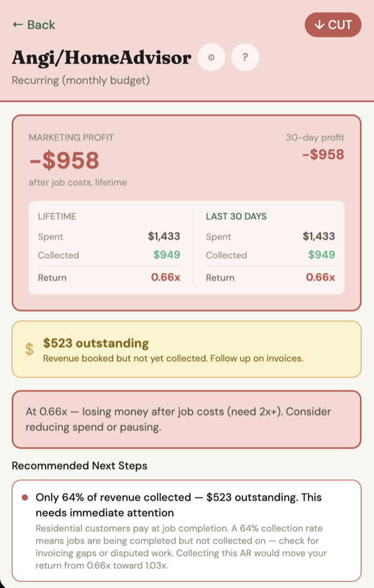Click the dollar icon in the outstanding banner
This screenshot has height=588, width=374.
pos(28,349)
